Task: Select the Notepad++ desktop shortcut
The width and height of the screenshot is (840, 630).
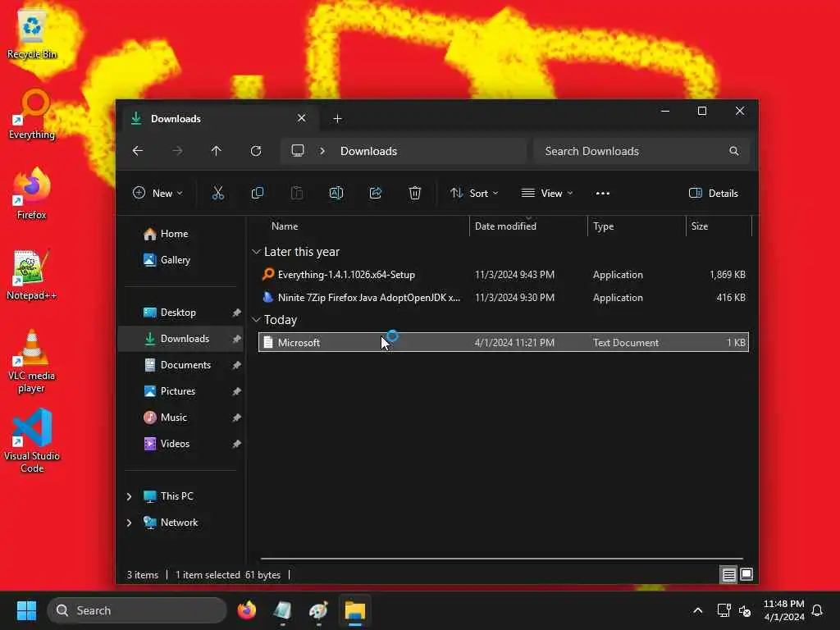Action: (32, 275)
